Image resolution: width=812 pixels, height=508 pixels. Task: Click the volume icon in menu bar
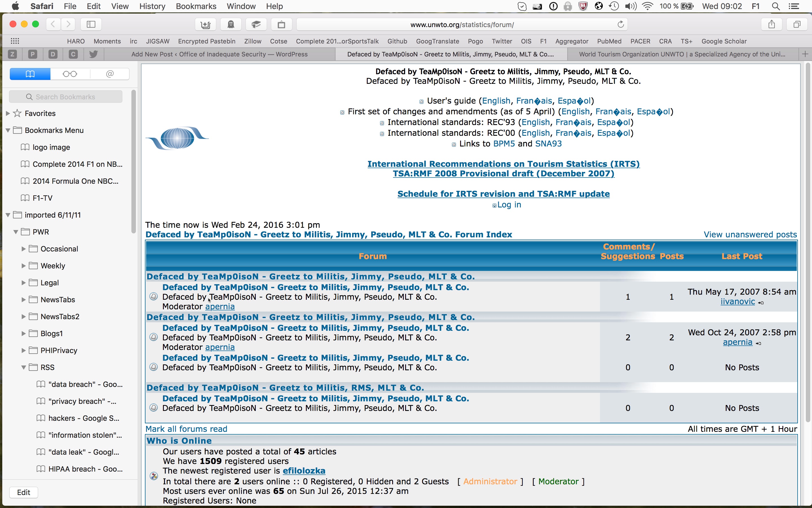coord(631,6)
